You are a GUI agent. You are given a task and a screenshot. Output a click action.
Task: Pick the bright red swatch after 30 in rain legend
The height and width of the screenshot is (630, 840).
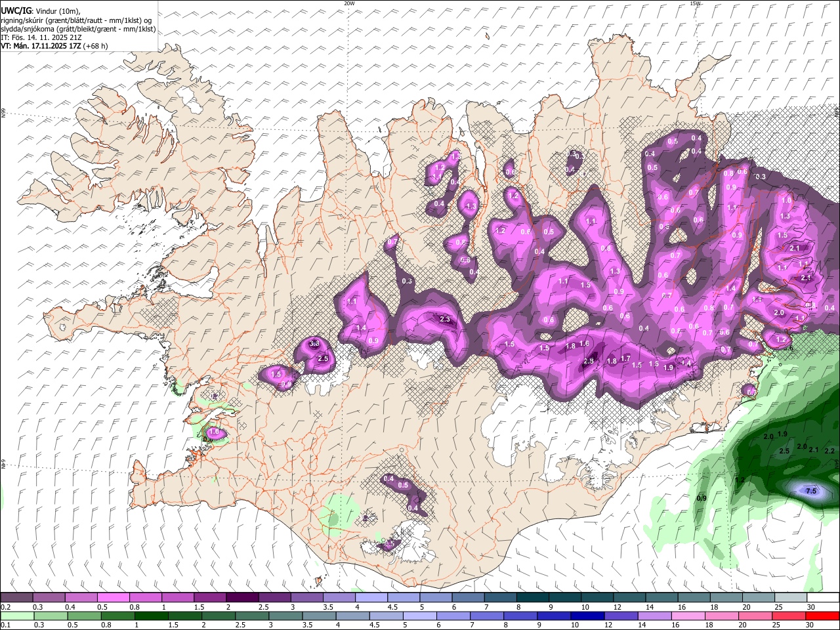[x=822, y=616]
